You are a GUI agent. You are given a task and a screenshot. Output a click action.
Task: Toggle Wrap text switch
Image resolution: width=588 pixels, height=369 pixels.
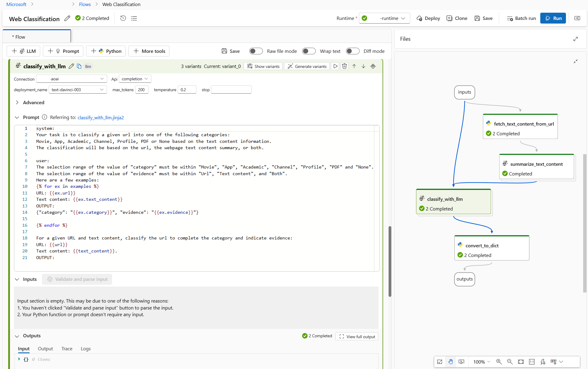pos(309,51)
